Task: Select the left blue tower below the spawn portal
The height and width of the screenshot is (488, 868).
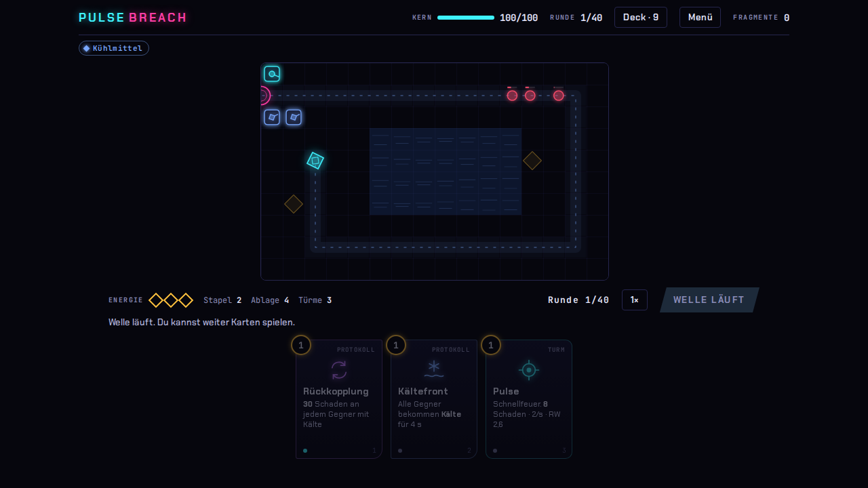Action: point(272,117)
